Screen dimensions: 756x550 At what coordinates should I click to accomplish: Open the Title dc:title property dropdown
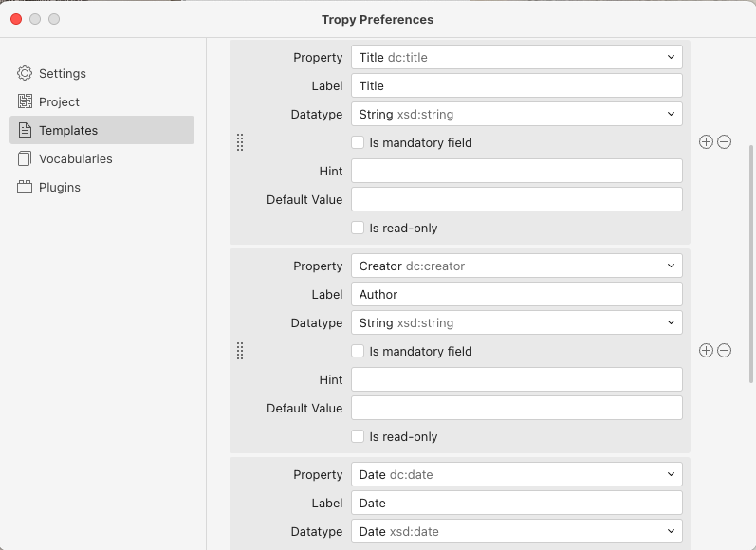coord(517,57)
